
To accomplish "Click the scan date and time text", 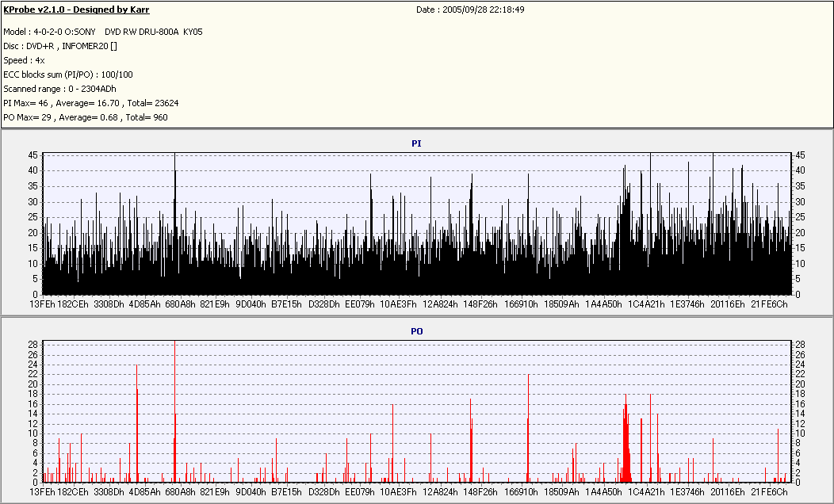I will tap(470, 10).
